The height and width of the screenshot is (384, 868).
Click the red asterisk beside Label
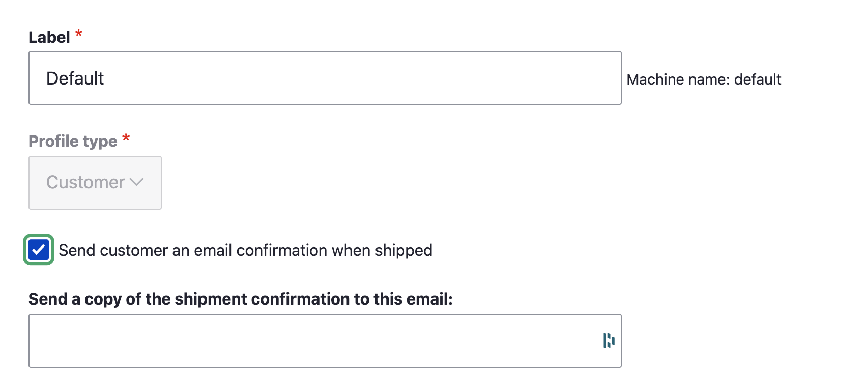coord(79,34)
